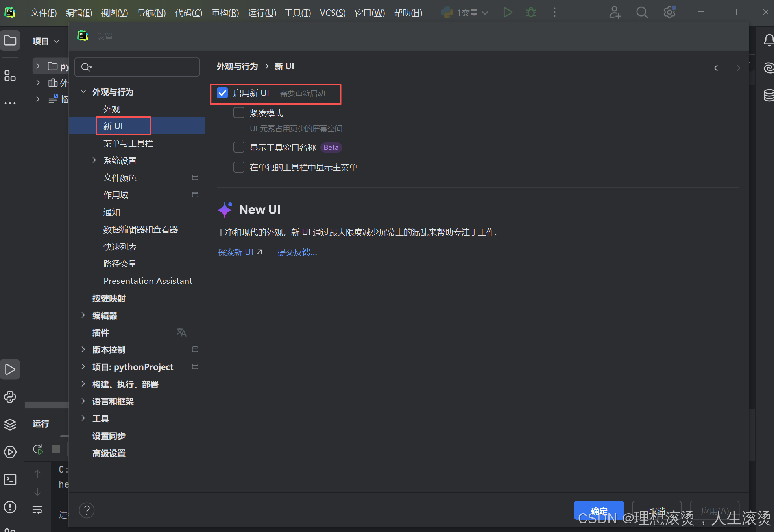Uncheck the 启用新 UI checkbox

[222, 93]
